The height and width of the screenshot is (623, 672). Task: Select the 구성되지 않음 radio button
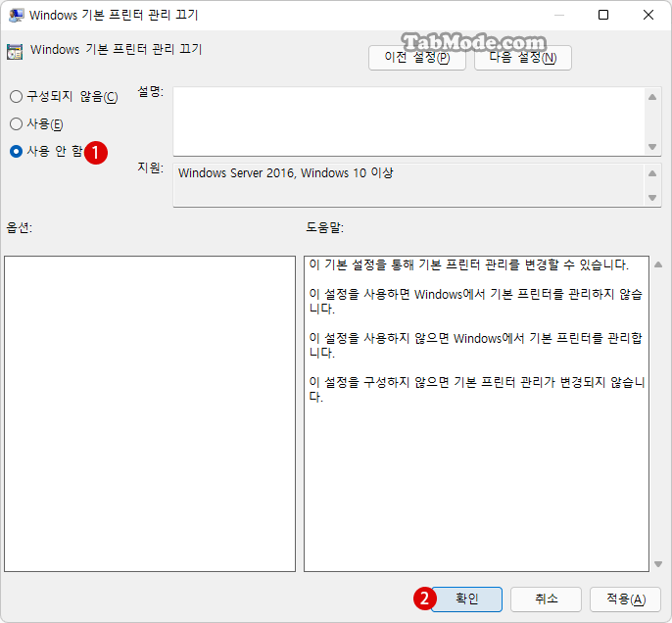(17, 96)
